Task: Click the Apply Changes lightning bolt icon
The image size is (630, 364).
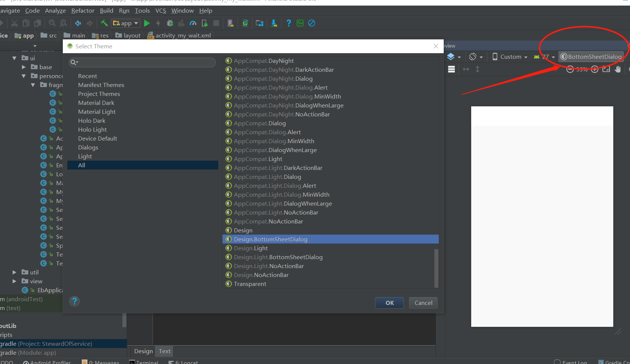Action: 158,23
